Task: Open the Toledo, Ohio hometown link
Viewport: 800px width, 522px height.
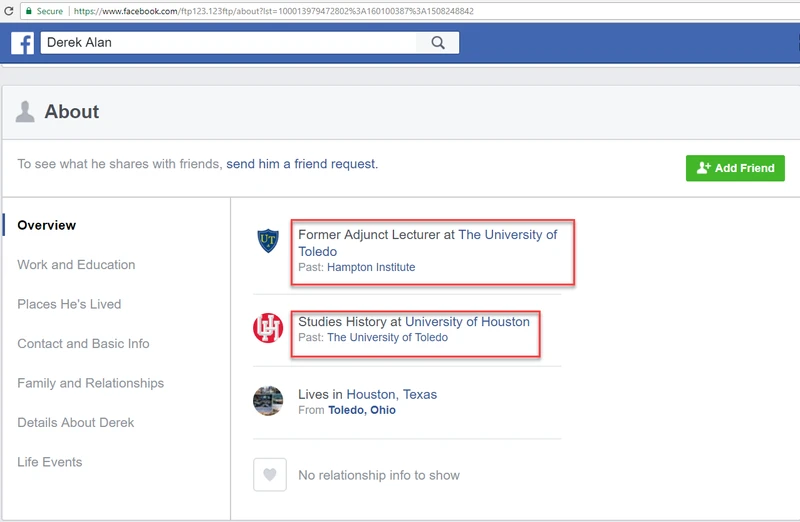Action: coord(362,410)
